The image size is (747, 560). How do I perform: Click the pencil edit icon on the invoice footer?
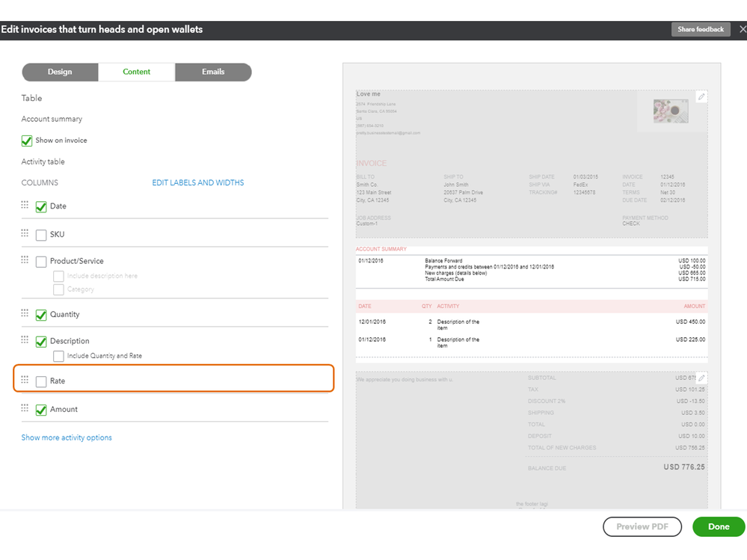click(701, 378)
